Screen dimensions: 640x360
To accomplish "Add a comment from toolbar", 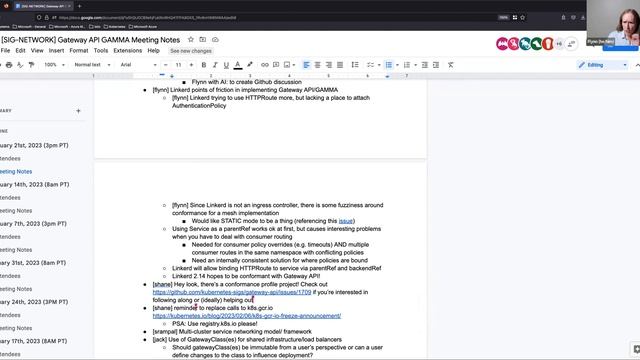I will 276,65.
